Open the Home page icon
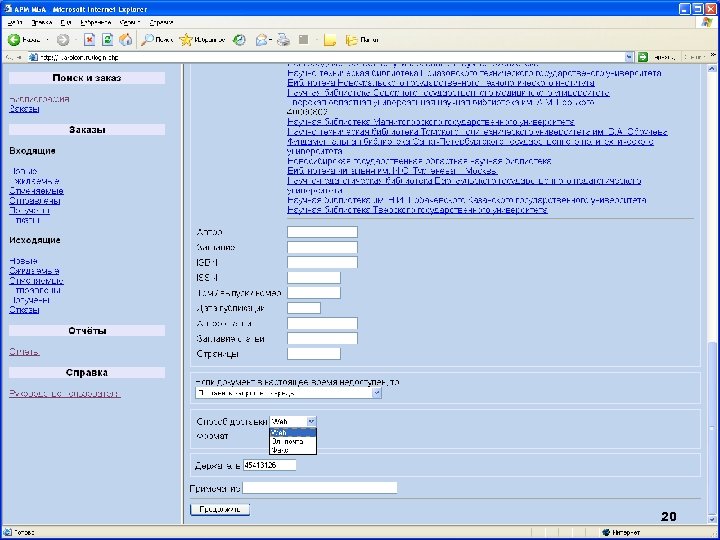Screen dimensions: 720x540 click(x=126, y=40)
